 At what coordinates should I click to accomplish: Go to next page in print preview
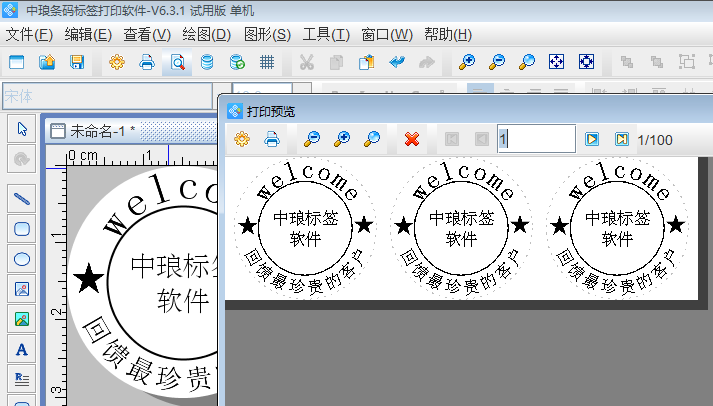pos(592,139)
